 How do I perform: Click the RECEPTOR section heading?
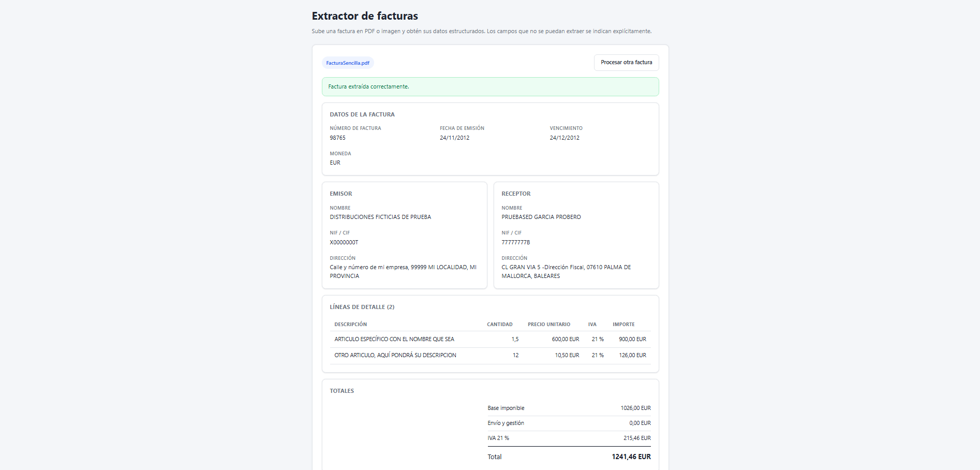click(x=516, y=194)
